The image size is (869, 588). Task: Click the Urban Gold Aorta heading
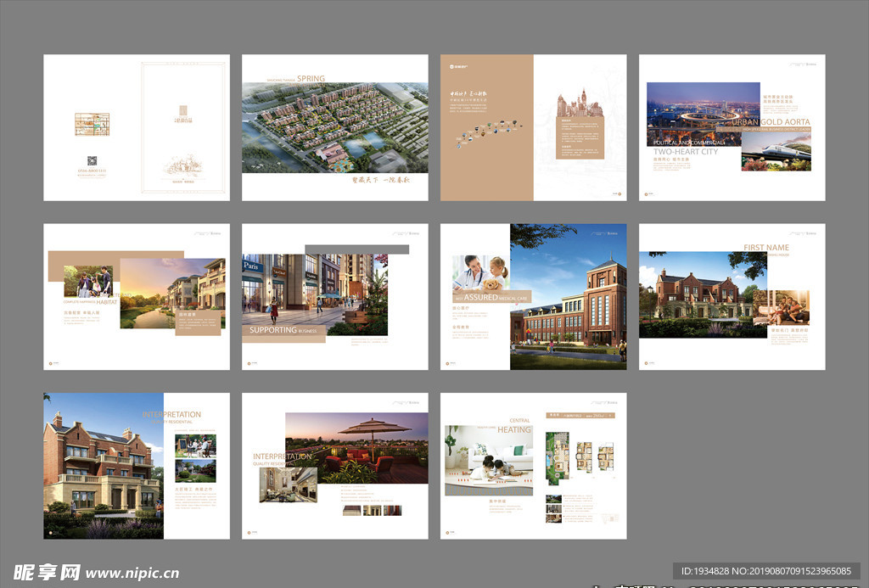pyautogui.click(x=771, y=122)
